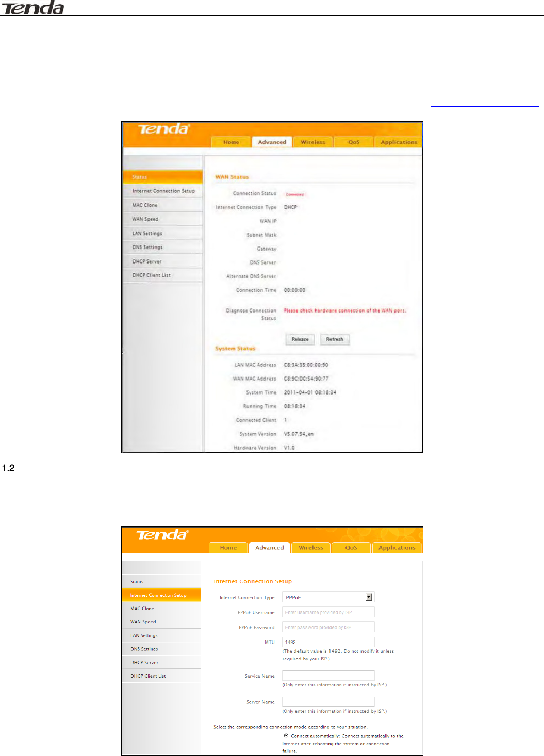Click the Server Name input field
The width and height of the screenshot is (544, 756).
coord(328,702)
